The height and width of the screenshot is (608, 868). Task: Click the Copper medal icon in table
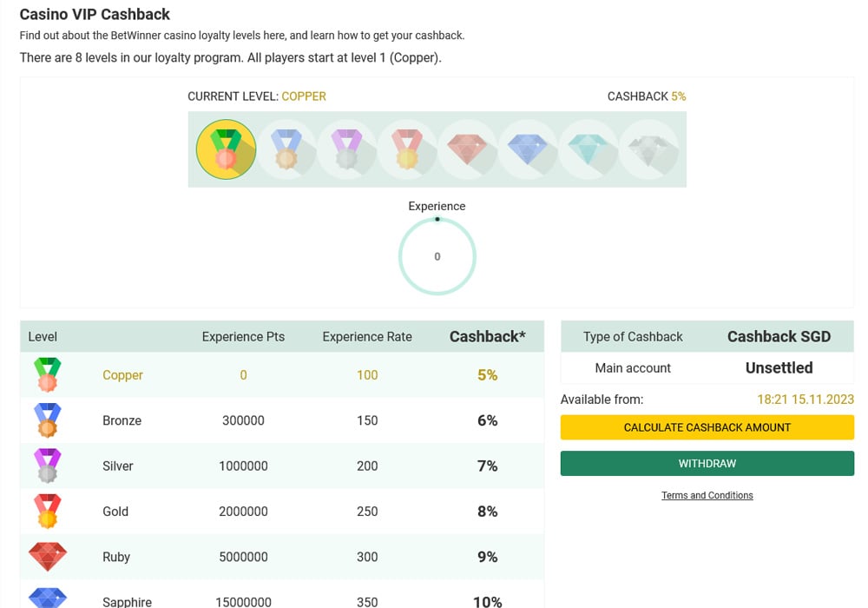click(48, 375)
